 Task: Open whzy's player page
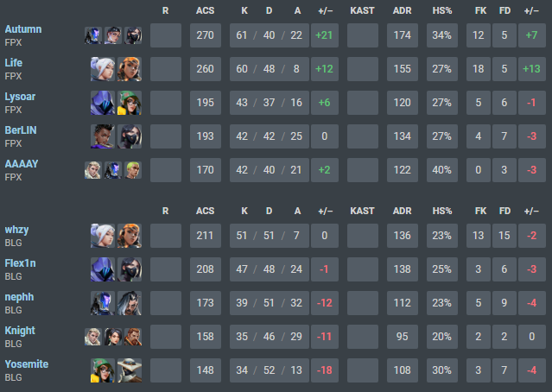coord(16,230)
